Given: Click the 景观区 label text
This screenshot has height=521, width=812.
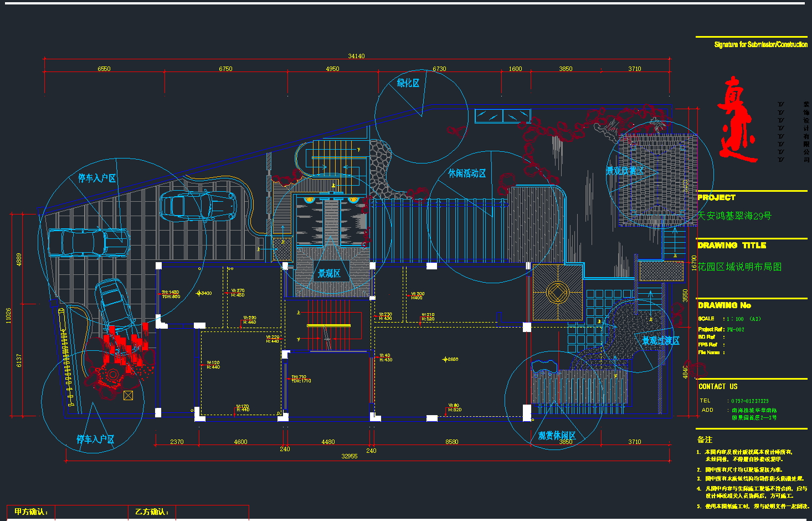Looking at the screenshot, I should coord(329,273).
